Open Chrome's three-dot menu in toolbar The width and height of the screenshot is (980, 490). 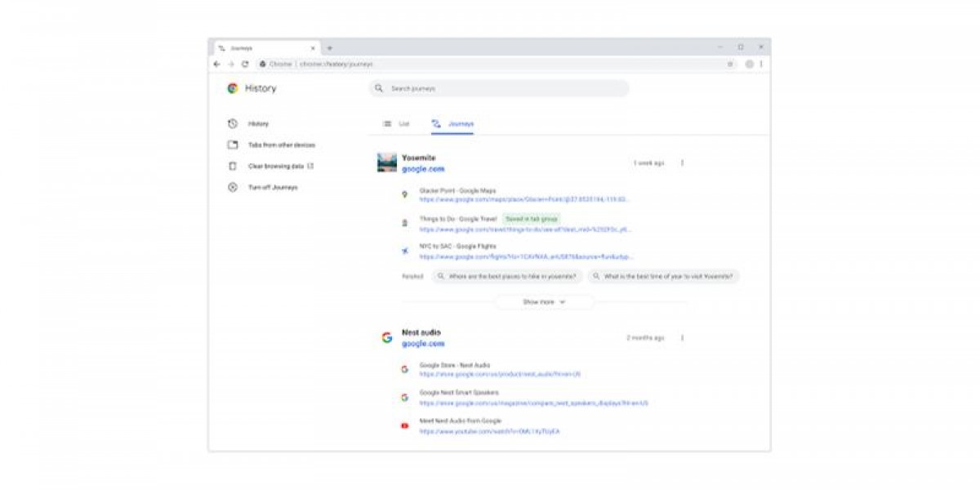(761, 64)
